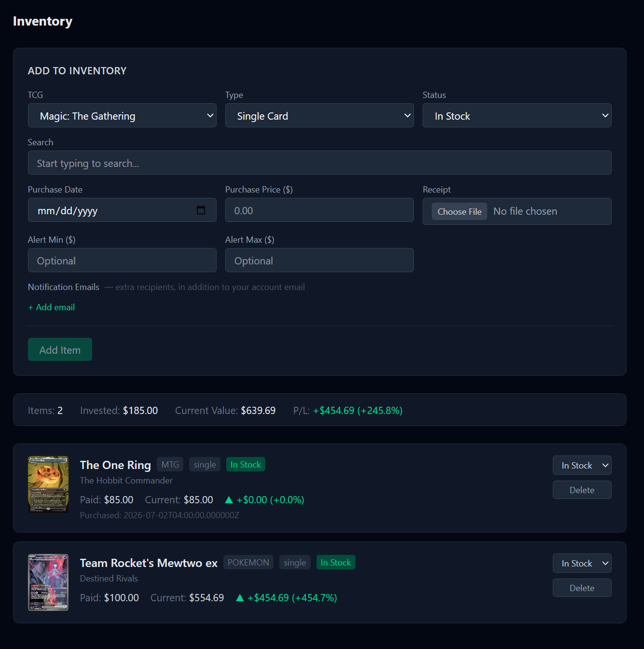Click the green up-triangle on Mewtwo ex
644x649 pixels.
(240, 597)
